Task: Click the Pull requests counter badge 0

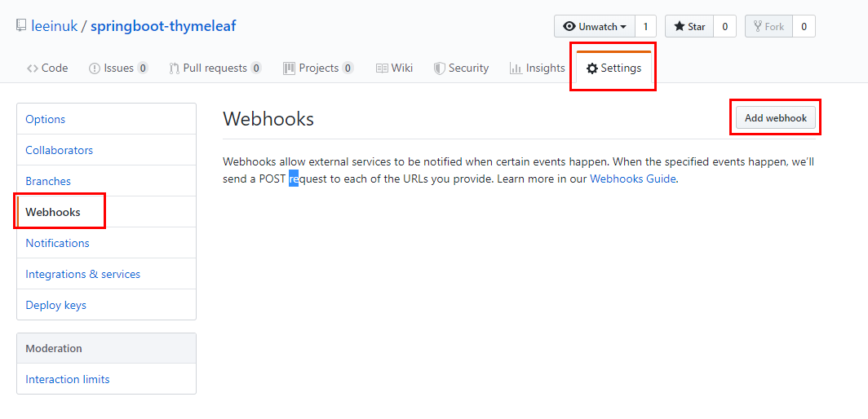Action: click(256, 68)
